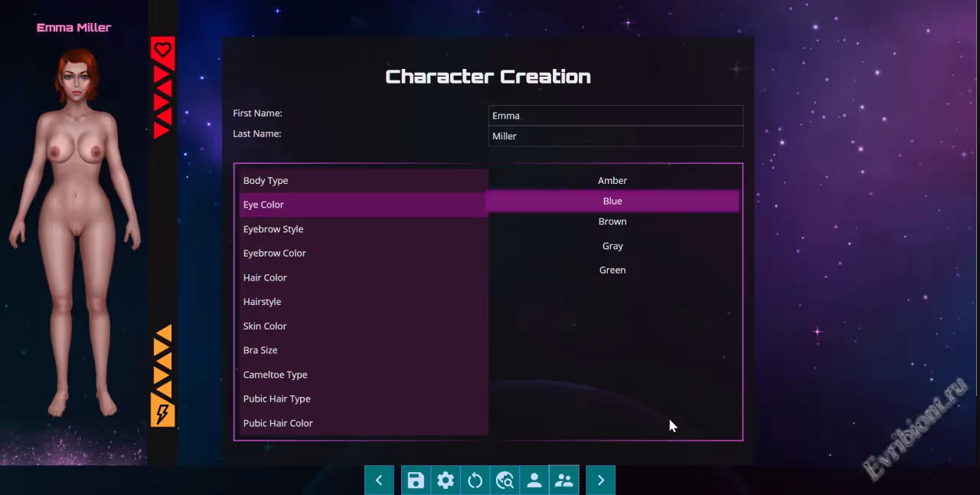
Task: Go forward with the right chevron button
Action: (x=600, y=480)
